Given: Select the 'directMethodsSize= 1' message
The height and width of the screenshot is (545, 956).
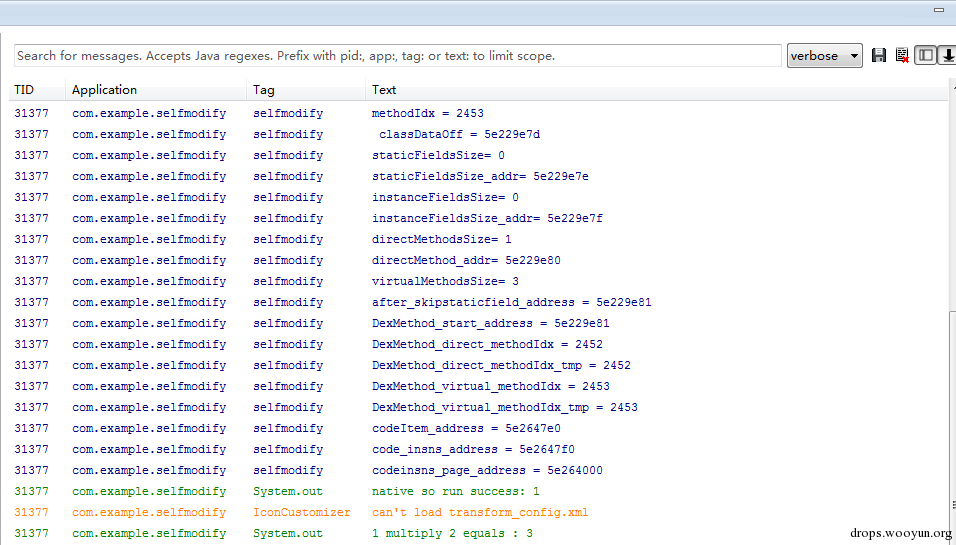Looking at the screenshot, I should (x=442, y=239).
